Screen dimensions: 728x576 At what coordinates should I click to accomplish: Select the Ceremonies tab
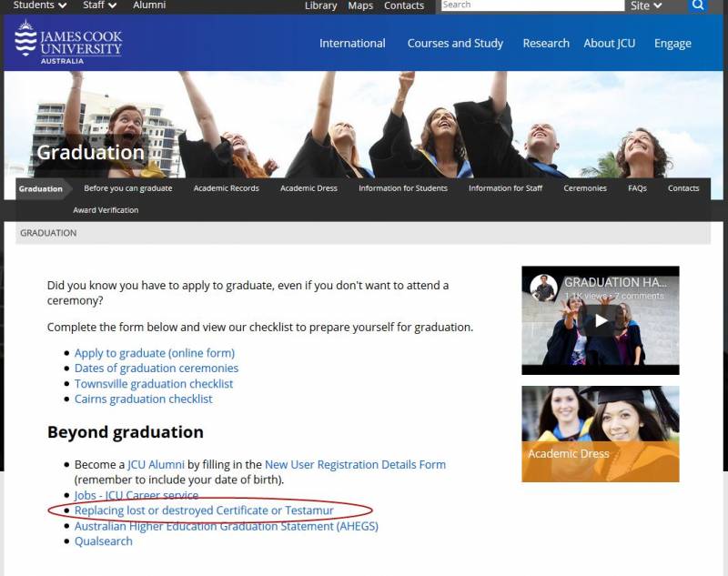(x=585, y=188)
